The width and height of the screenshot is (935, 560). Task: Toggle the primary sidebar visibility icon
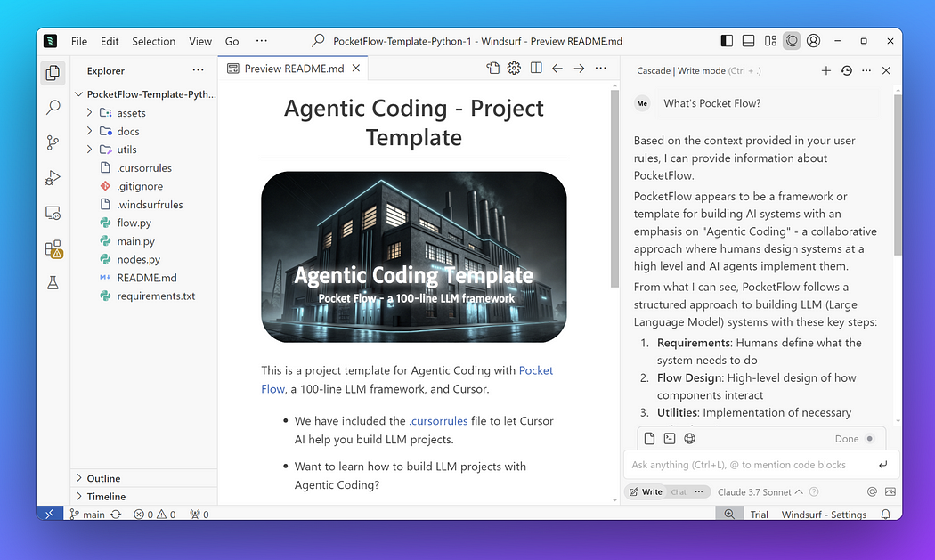[x=727, y=40]
